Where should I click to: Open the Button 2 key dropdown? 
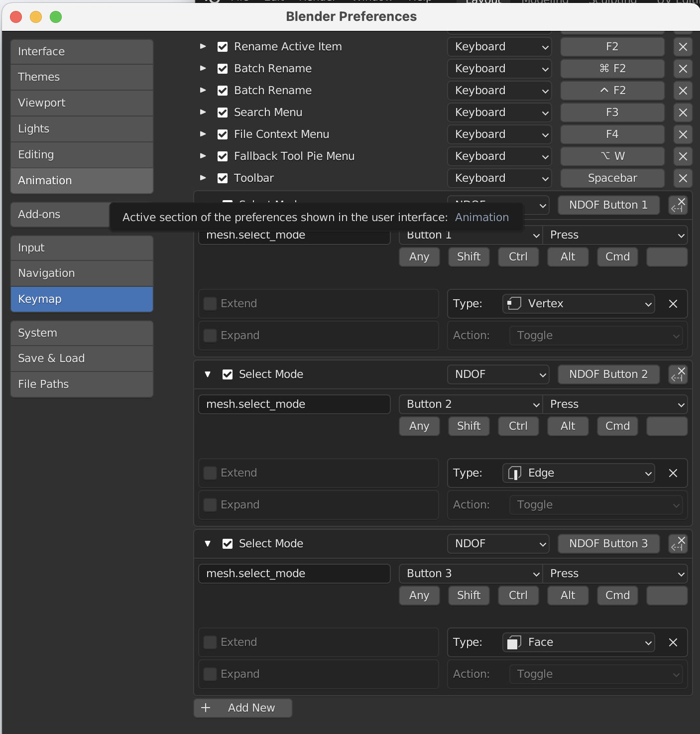tap(471, 404)
